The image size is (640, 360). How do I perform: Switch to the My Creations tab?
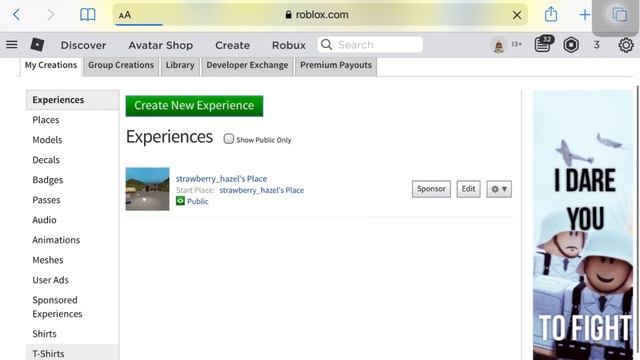51,66
